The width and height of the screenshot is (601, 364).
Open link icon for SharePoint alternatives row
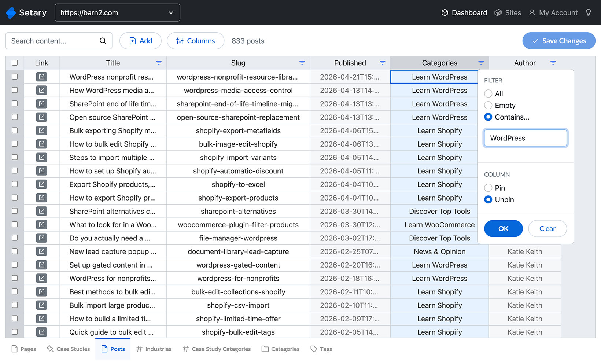[x=41, y=211]
